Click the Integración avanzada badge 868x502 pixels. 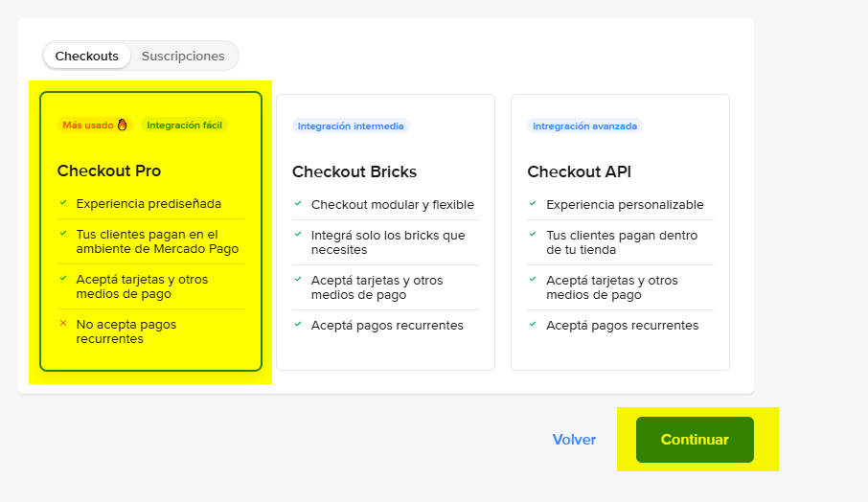(584, 125)
